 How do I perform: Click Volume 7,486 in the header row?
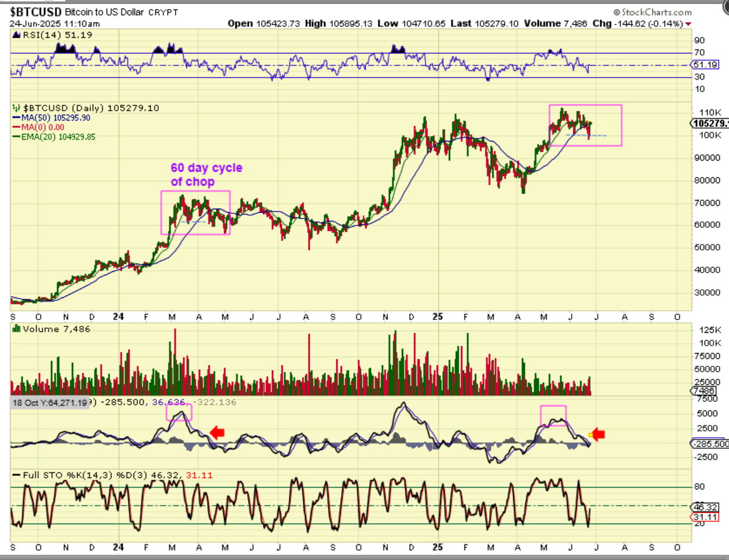555,23
